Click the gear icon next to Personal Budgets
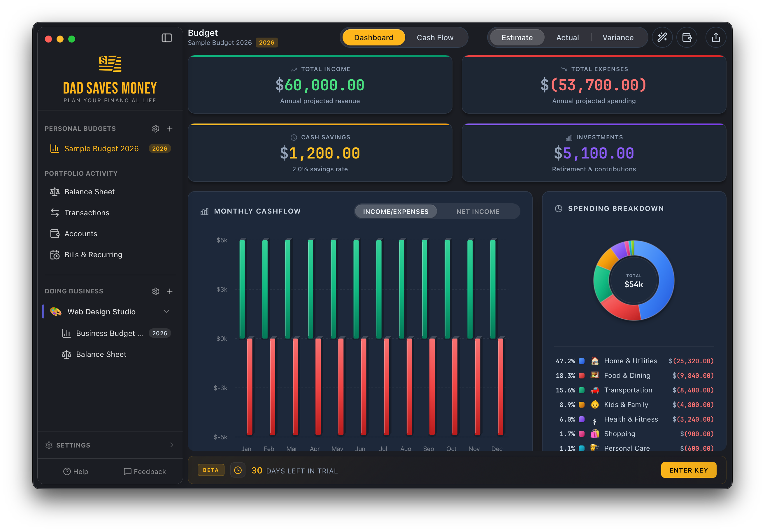This screenshot has height=532, width=765. [x=156, y=128]
